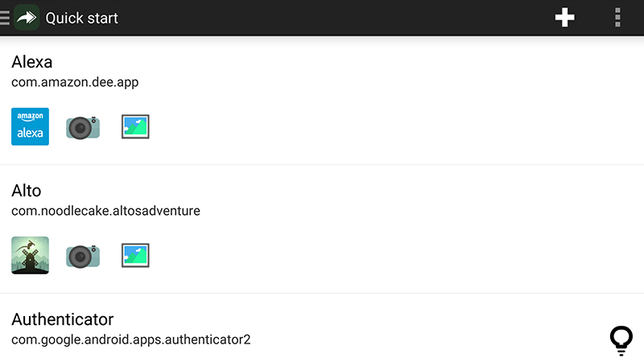This screenshot has width=644, height=362.
Task: Select the camera icon under Alto
Action: (83, 256)
